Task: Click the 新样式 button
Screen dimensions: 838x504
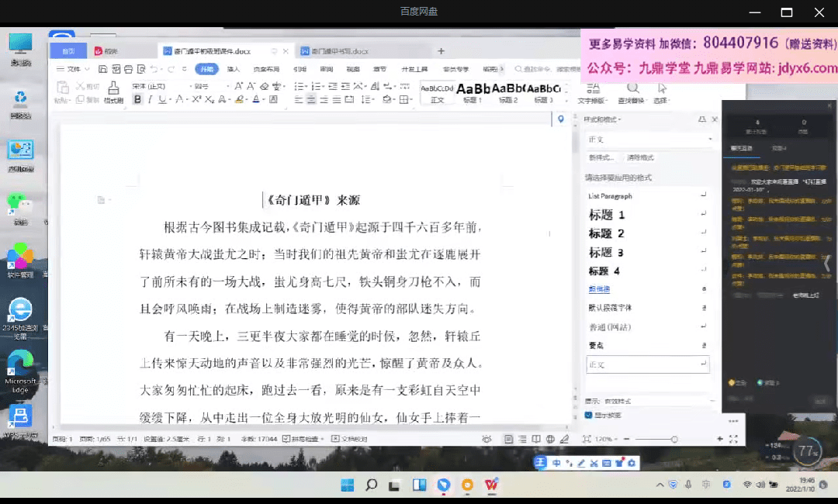Action: 601,157
